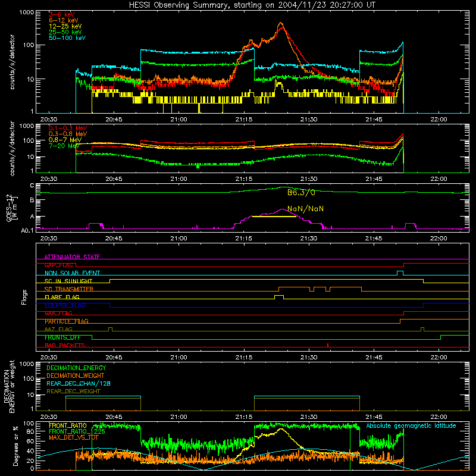Screen dimensions: 476x476
Task: Select the ATTENUATOR_STATE flag label
Action: tap(72, 257)
